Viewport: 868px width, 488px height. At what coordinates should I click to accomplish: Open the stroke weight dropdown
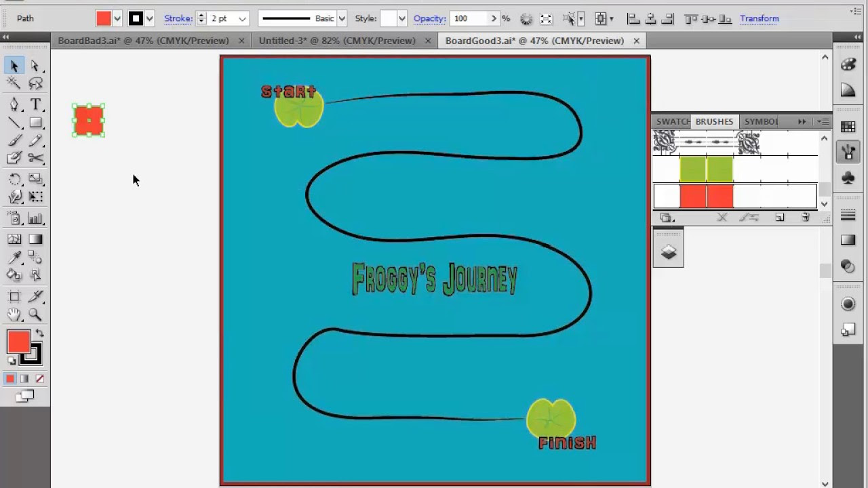242,19
